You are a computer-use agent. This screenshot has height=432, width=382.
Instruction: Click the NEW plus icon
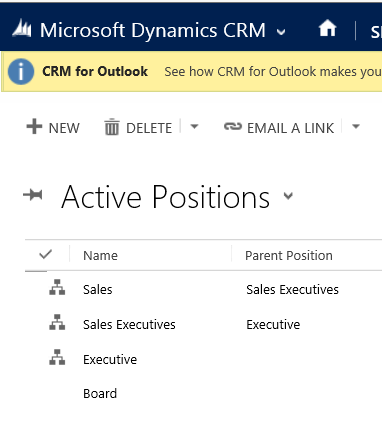click(x=34, y=127)
